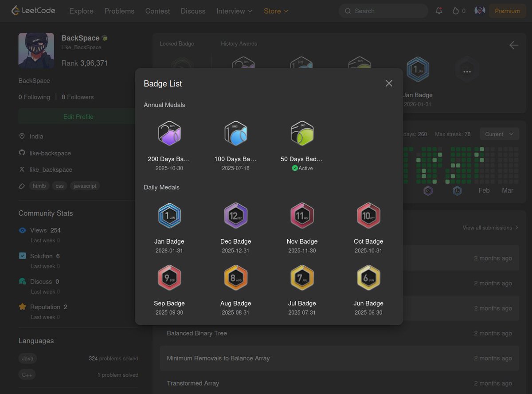Image resolution: width=532 pixels, height=394 pixels.
Task: Click the C++ language tag
Action: tap(27, 375)
